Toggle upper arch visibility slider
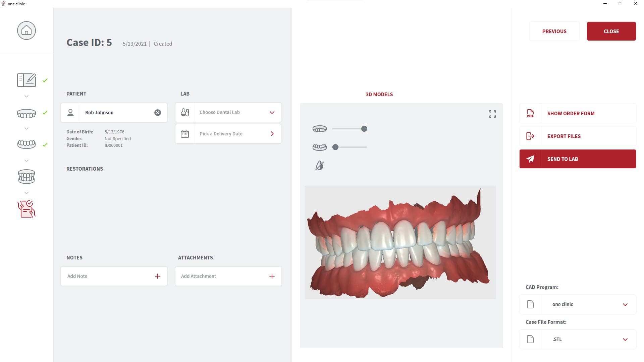 364,129
